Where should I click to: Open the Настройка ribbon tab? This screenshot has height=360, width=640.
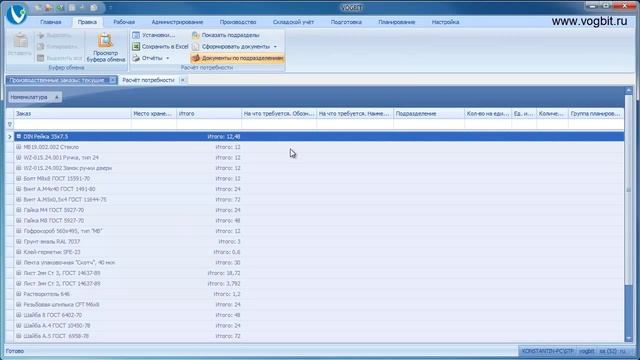pyautogui.click(x=445, y=22)
